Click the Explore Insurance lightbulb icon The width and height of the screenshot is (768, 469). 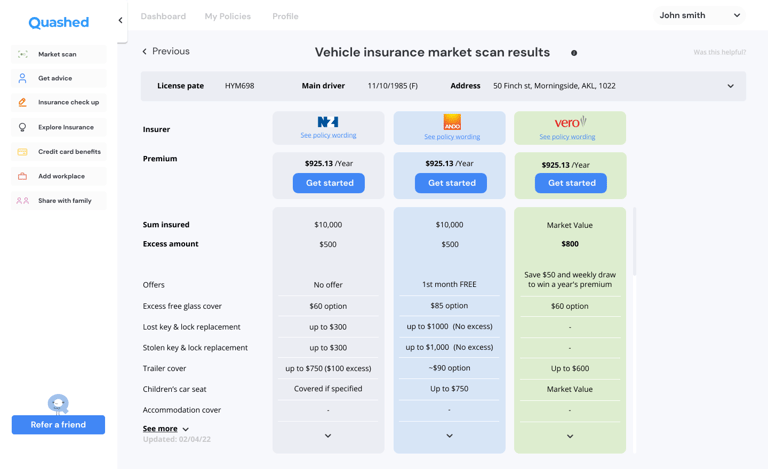click(22, 127)
